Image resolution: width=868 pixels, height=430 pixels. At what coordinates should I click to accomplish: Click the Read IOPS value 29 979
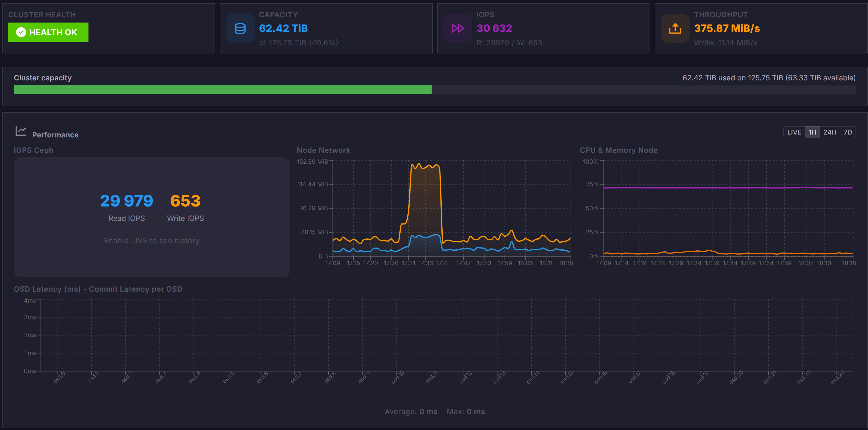point(126,200)
